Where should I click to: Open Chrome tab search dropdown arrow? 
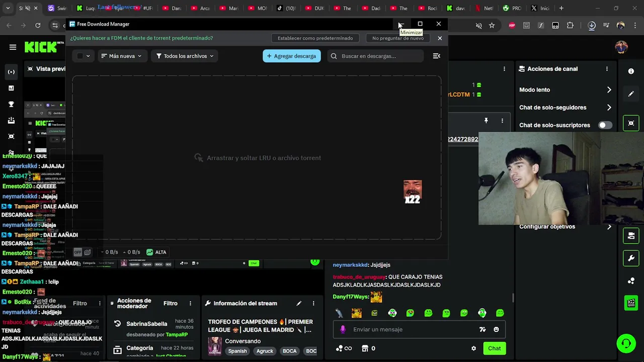8,8
